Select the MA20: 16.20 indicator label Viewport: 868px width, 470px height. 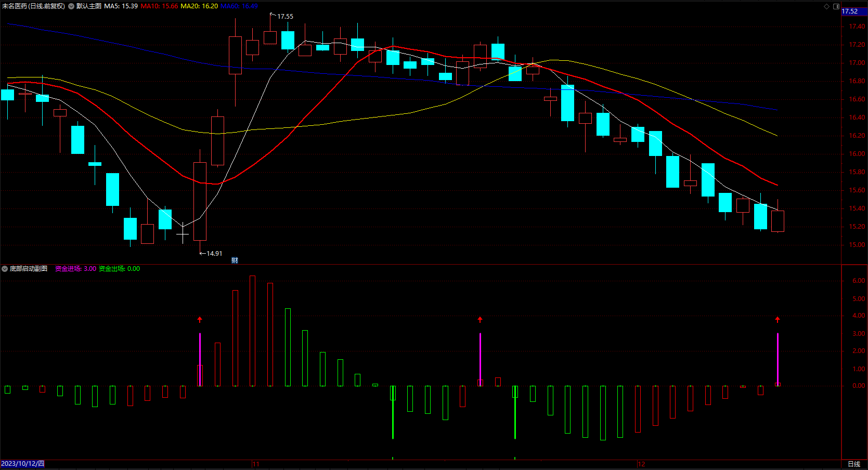[x=199, y=6]
